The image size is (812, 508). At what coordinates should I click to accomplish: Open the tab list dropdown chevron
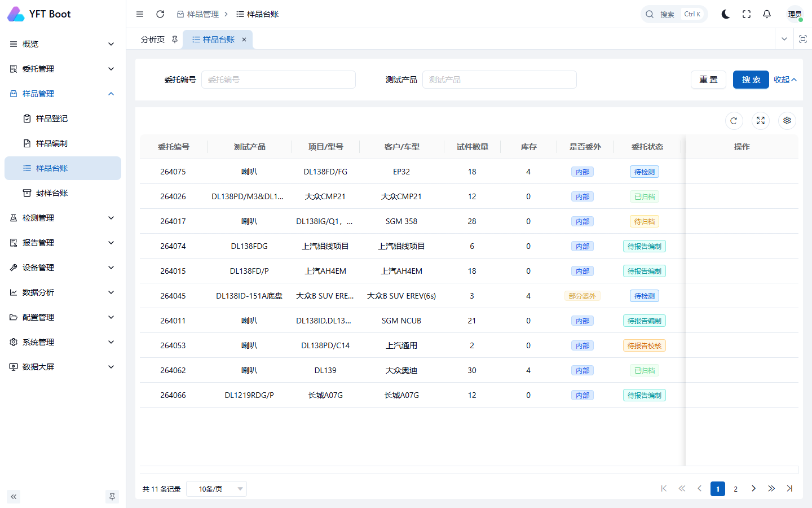click(784, 39)
